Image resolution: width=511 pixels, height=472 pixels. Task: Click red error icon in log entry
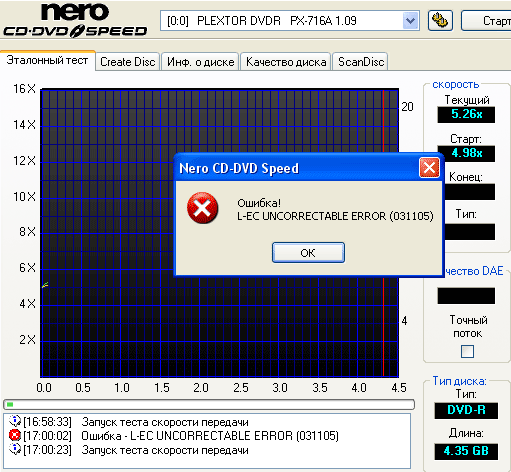tap(15, 435)
